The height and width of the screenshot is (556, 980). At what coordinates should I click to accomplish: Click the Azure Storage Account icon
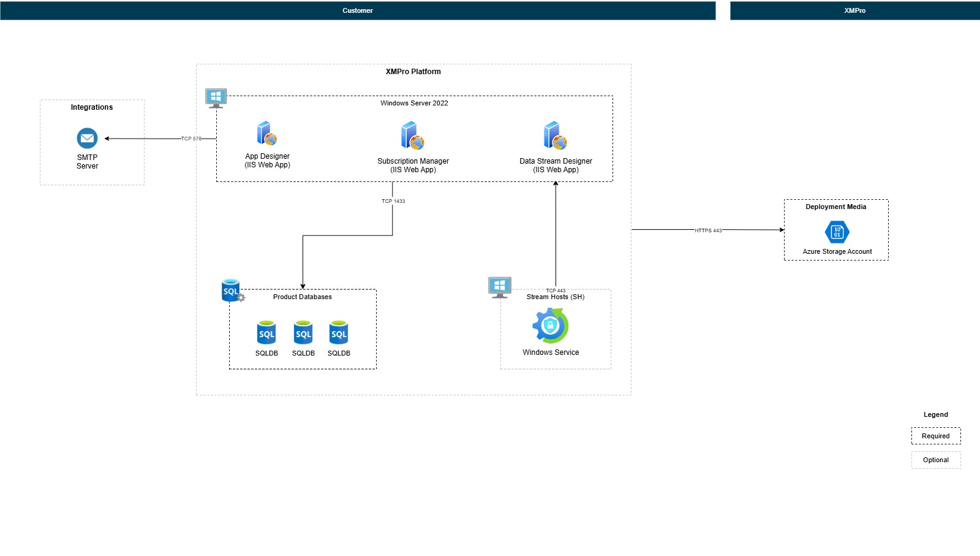click(836, 232)
